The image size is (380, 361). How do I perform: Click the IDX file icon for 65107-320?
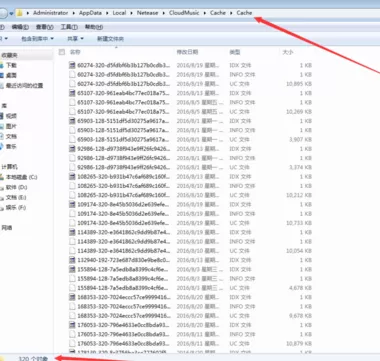coord(72,93)
